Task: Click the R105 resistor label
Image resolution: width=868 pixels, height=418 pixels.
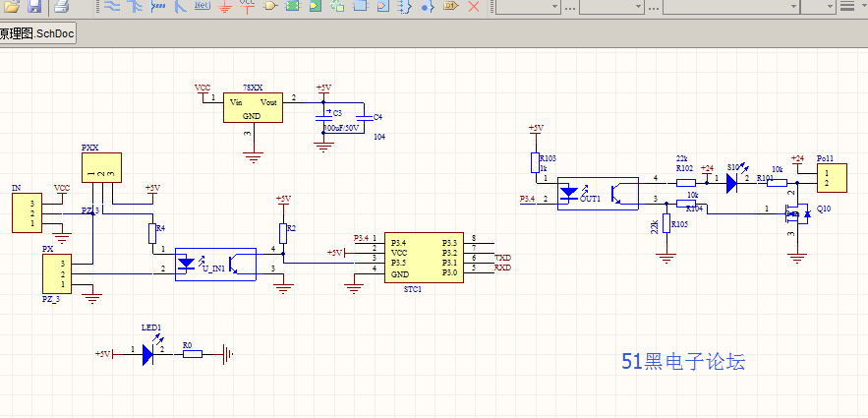Action: point(679,224)
